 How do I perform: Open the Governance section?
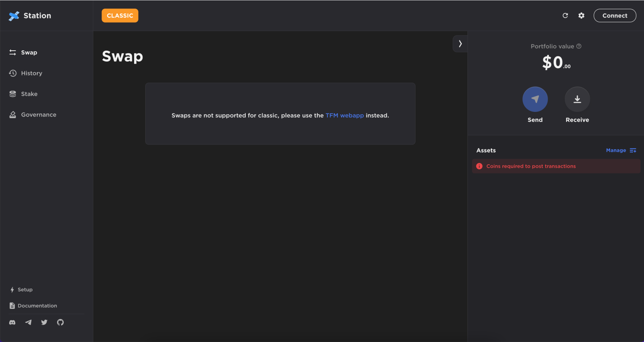[x=33, y=115]
